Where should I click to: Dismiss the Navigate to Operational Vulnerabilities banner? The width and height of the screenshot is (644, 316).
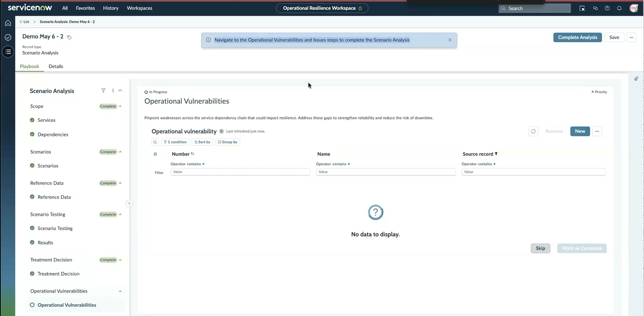coord(450,40)
